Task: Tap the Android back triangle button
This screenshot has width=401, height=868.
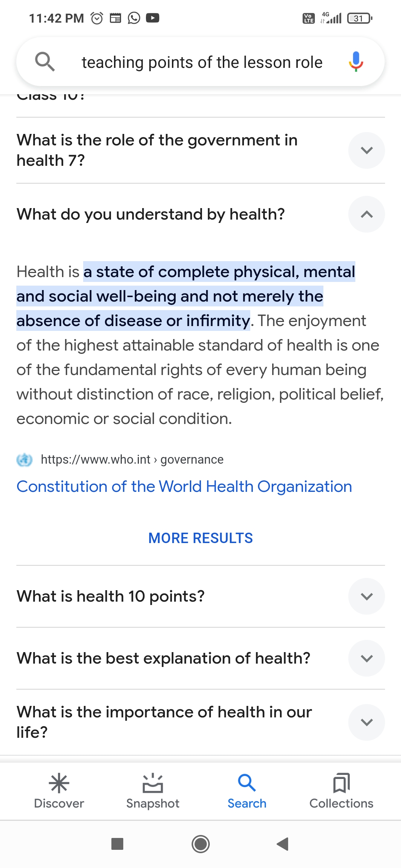Action: [283, 844]
